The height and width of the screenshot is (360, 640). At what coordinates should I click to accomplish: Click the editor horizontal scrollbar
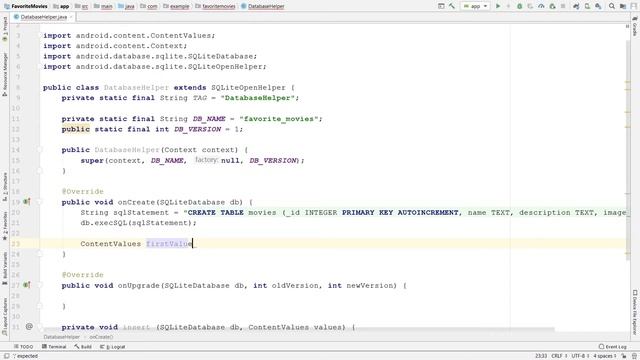pyautogui.click(x=298, y=330)
